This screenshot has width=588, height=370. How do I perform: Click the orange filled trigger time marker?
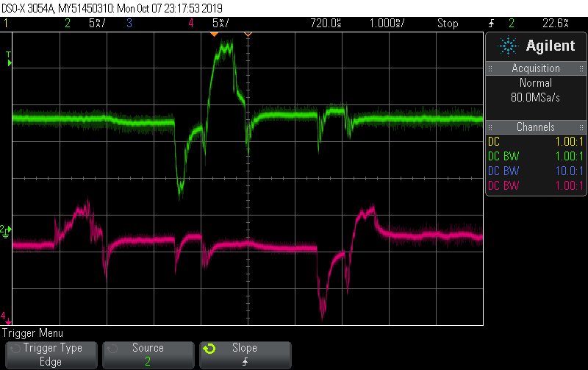click(214, 35)
